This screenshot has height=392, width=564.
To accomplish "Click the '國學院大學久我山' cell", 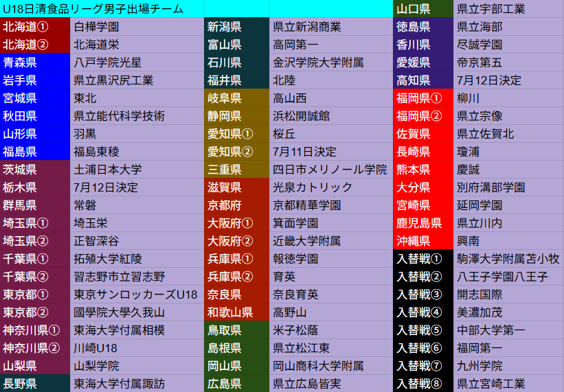I will tap(137, 312).
